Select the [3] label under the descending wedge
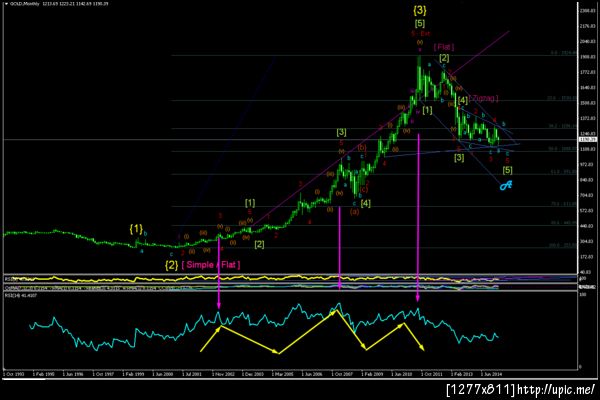Viewport: 600px width, 400px height. (x=459, y=157)
